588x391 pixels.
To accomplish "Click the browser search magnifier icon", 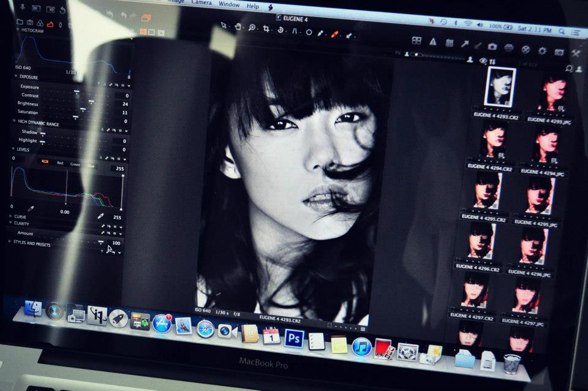I will coord(569,68).
